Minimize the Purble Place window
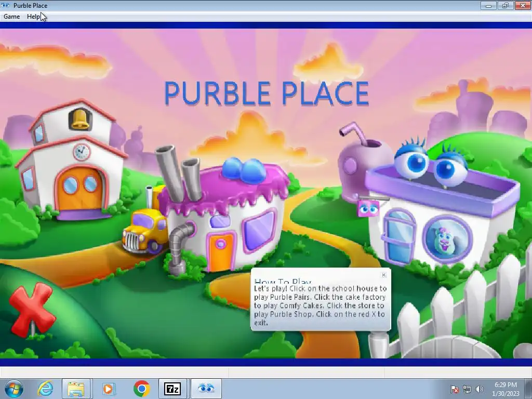This screenshot has height=399, width=532. (x=488, y=5)
